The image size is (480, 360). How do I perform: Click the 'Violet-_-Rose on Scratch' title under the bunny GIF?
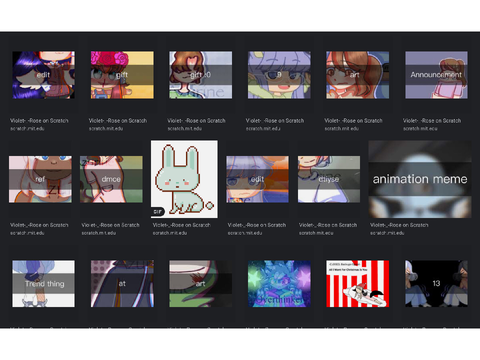coord(182,225)
